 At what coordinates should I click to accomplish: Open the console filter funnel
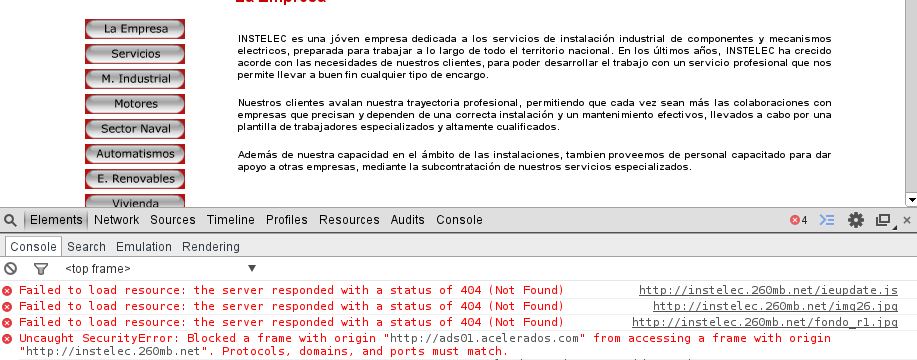(40, 269)
